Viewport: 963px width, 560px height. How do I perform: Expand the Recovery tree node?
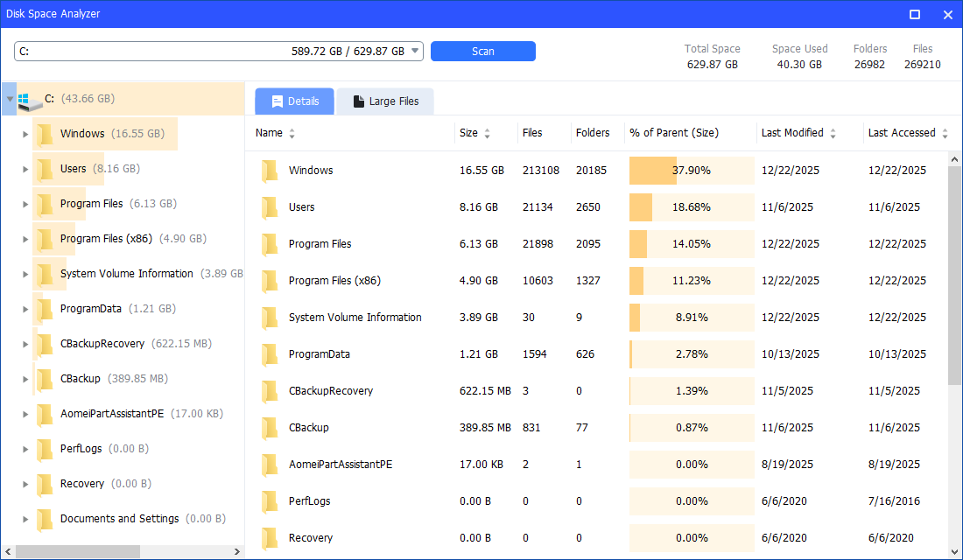point(25,484)
